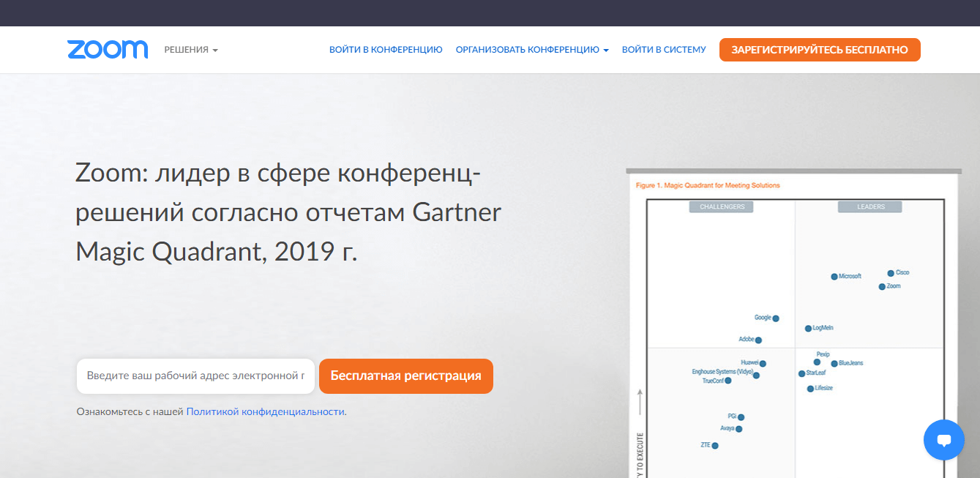Go to ВОЙТИ В СИСТЕМУ
The width and height of the screenshot is (980, 478).
pos(664,50)
